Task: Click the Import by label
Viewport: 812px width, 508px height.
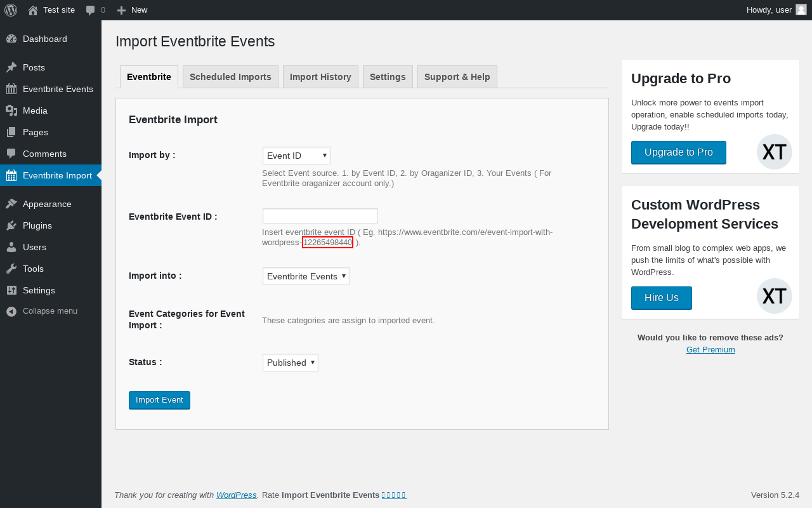Action: [x=152, y=155]
